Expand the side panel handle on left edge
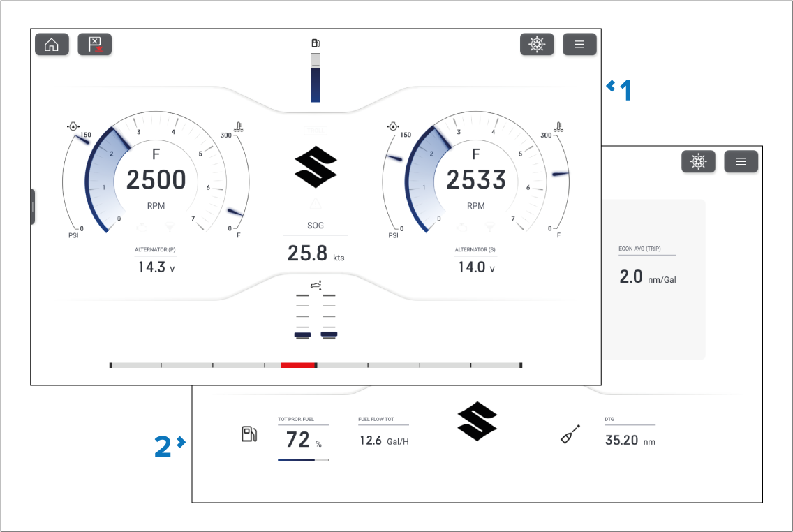 coord(33,207)
